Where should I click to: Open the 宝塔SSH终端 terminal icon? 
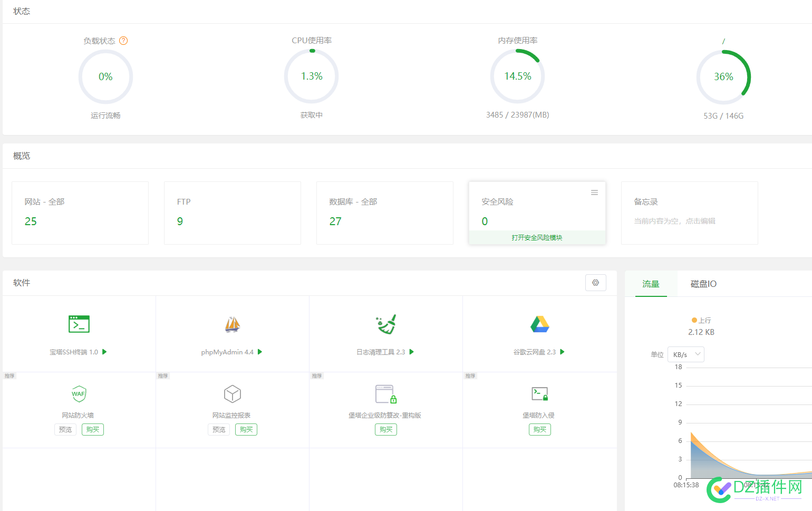coord(79,324)
